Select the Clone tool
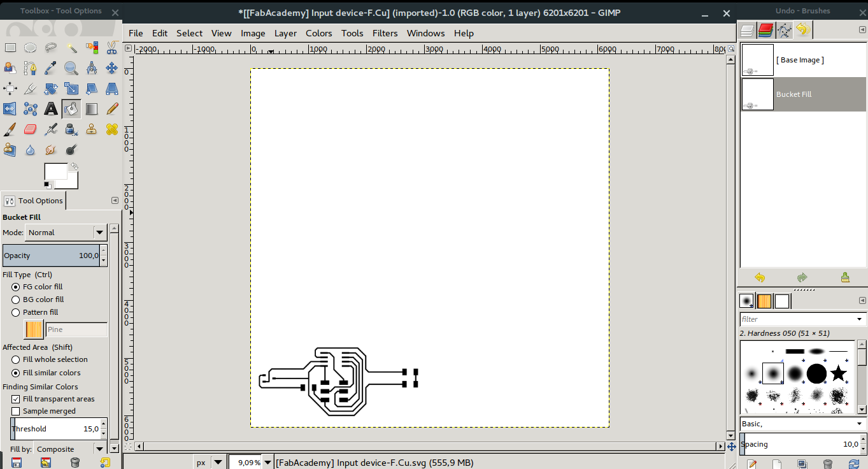 click(x=92, y=129)
